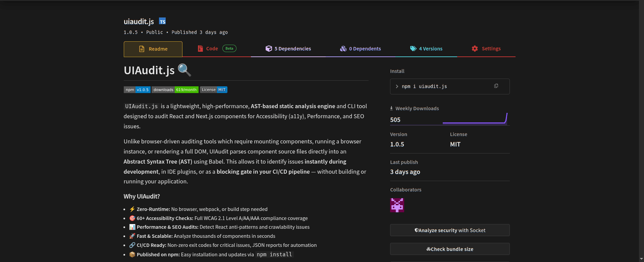Click the 60+ Accessibility Checks bullet
This screenshot has width=644, height=262.
[219, 218]
